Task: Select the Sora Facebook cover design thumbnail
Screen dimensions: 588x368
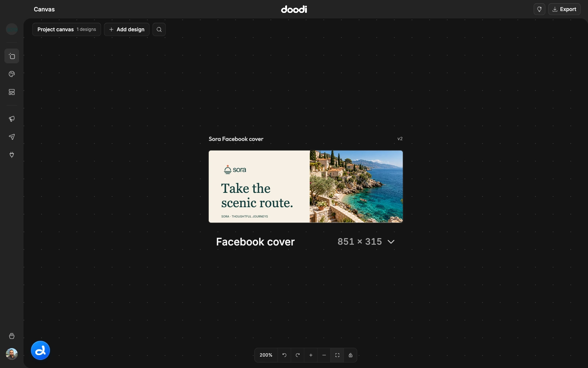Action: coord(306,187)
